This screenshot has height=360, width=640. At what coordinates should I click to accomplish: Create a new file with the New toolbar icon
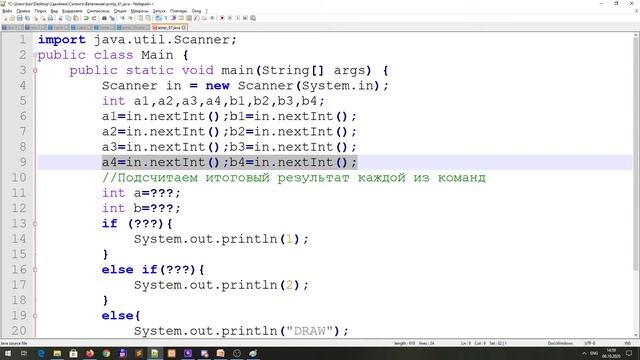[5, 18]
